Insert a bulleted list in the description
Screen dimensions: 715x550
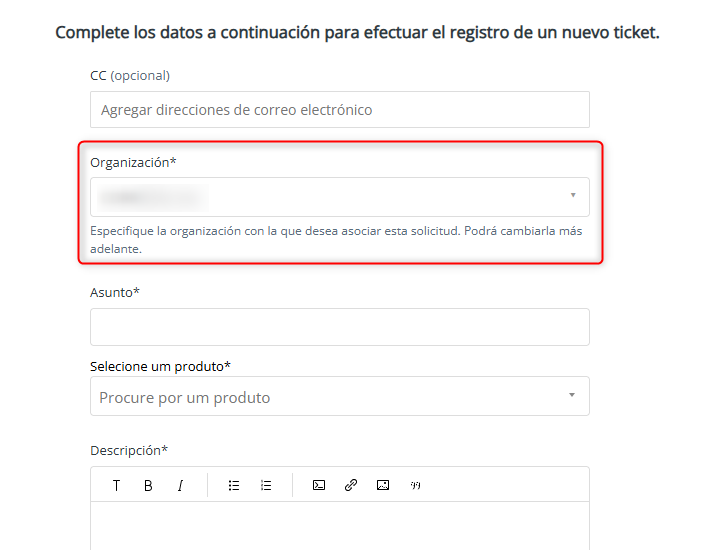234,485
